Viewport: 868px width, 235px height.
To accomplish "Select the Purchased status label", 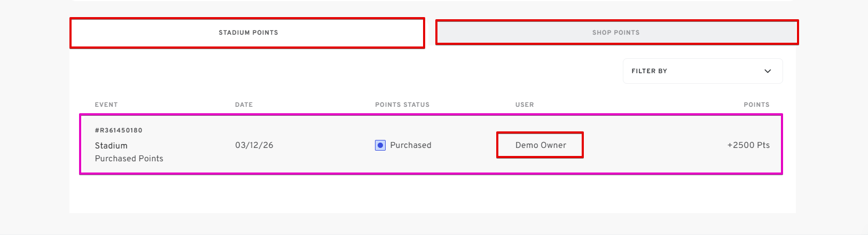I will pos(410,145).
